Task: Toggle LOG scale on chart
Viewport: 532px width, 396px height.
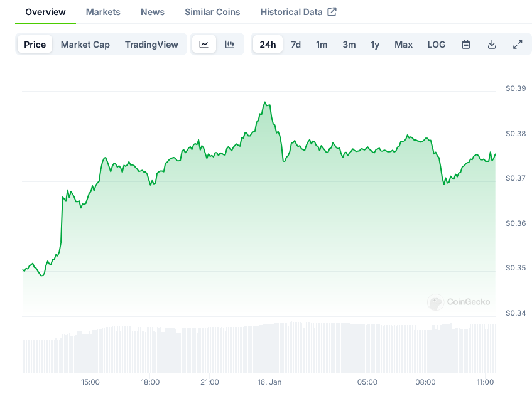Action: pyautogui.click(x=437, y=45)
